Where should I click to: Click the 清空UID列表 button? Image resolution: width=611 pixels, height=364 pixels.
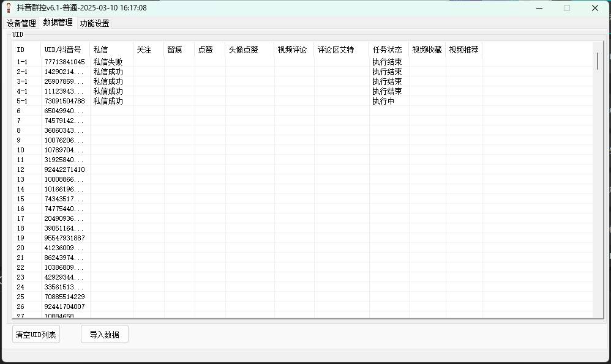click(x=36, y=334)
